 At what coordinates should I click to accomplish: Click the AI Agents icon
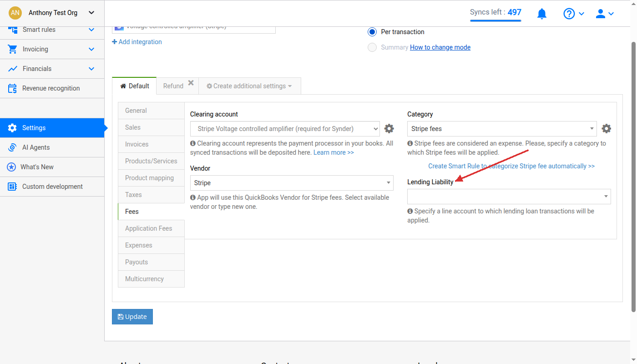pyautogui.click(x=12, y=147)
